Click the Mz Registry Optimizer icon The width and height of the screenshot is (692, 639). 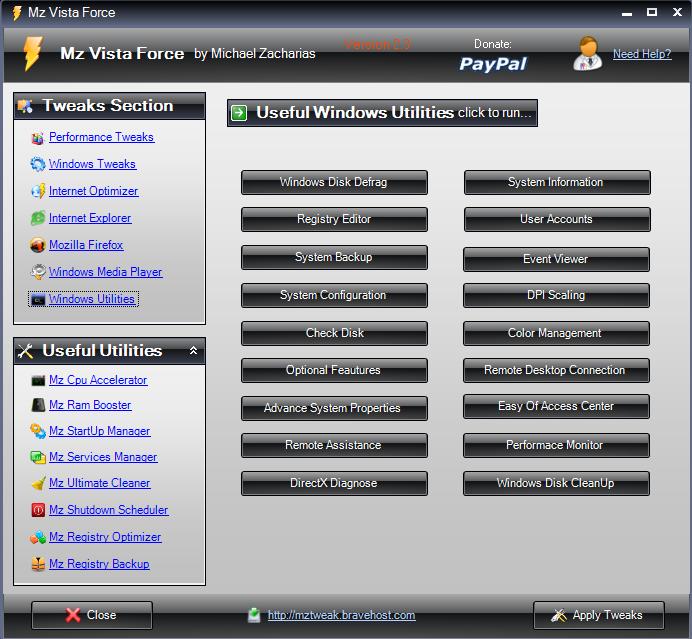pyautogui.click(x=38, y=537)
